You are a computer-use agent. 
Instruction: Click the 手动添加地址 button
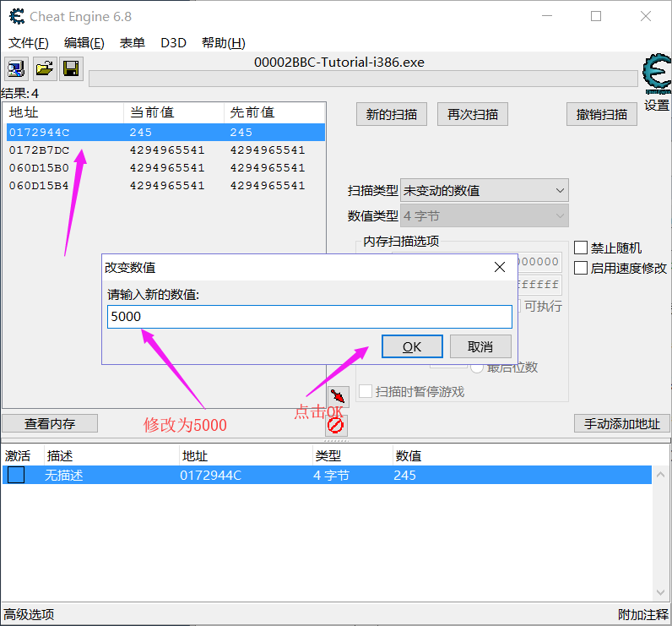click(x=622, y=423)
